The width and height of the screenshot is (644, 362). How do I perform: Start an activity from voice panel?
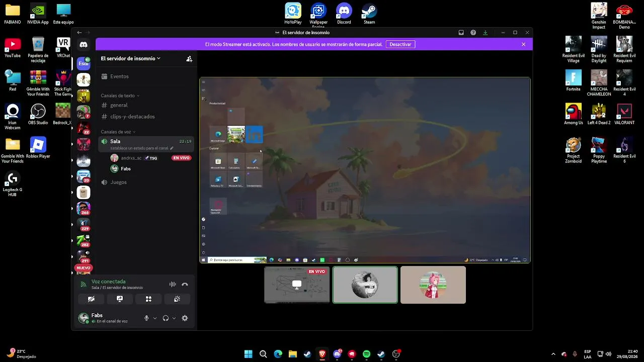(x=148, y=299)
